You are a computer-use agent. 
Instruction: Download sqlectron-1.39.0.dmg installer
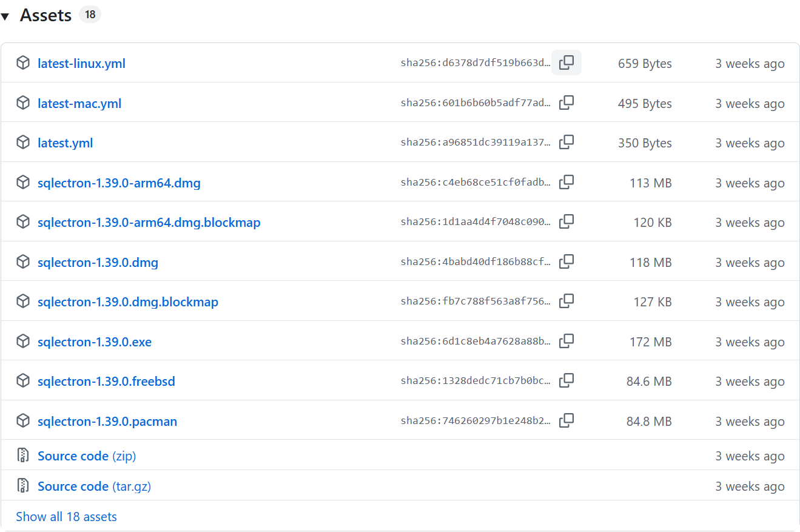(x=98, y=263)
